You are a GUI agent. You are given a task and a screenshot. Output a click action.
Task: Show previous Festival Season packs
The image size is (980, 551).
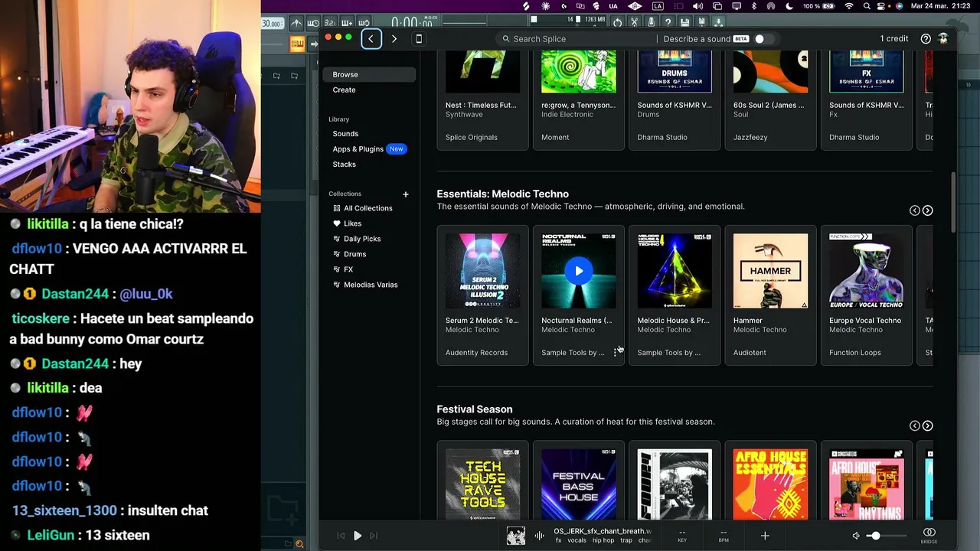tap(914, 425)
